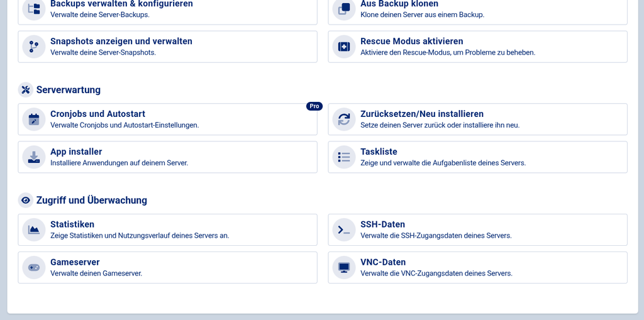Click the Serverwartung tools icon
The width and height of the screenshot is (644, 320).
point(25,89)
